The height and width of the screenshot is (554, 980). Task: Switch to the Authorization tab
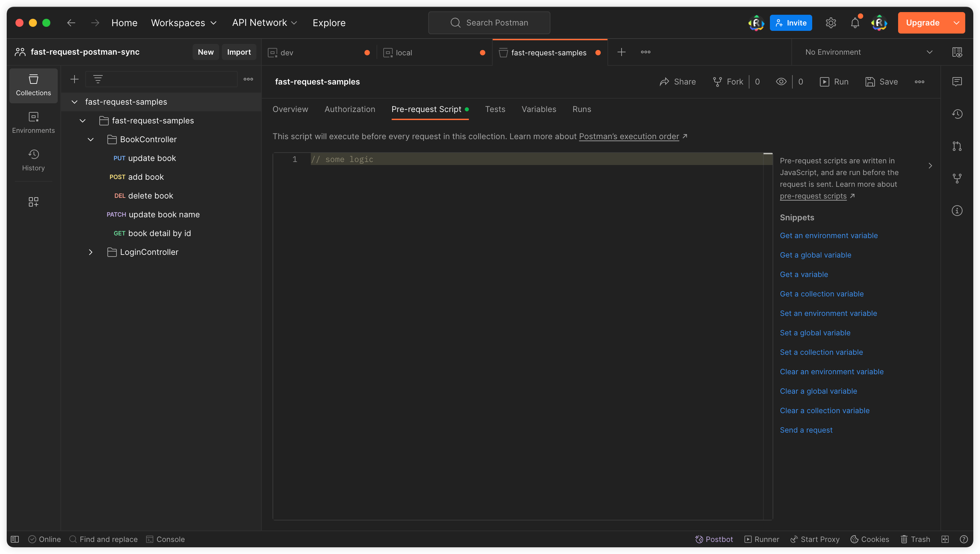point(349,109)
